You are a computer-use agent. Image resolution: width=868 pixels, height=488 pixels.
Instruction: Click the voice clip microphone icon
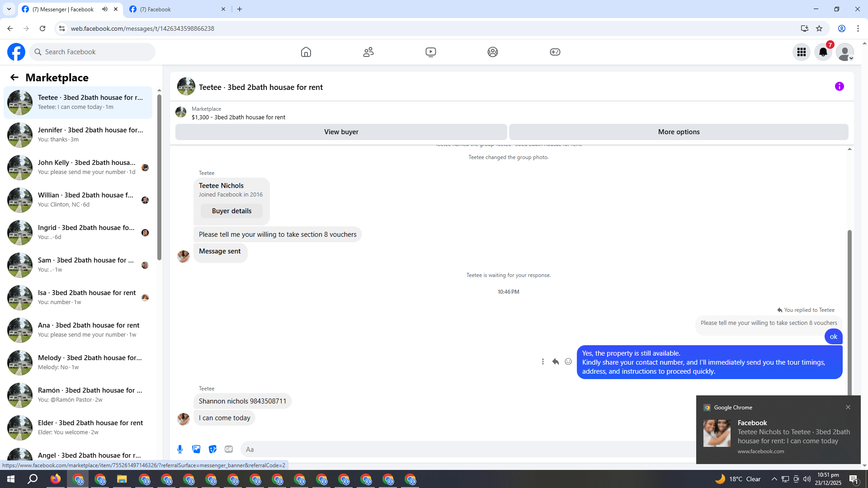180,449
